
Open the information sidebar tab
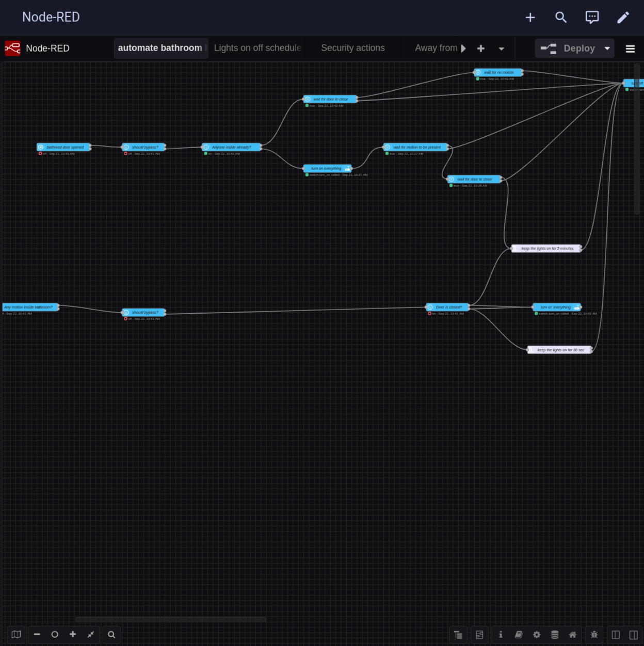pyautogui.click(x=501, y=635)
